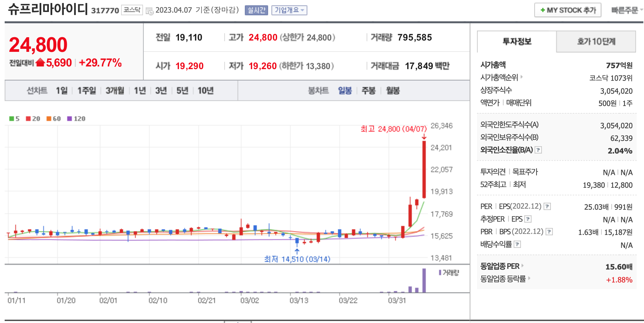Viewport: 644px width, 323px height.
Task: Click the 시가총액 value 757억원
Action: coord(619,65)
